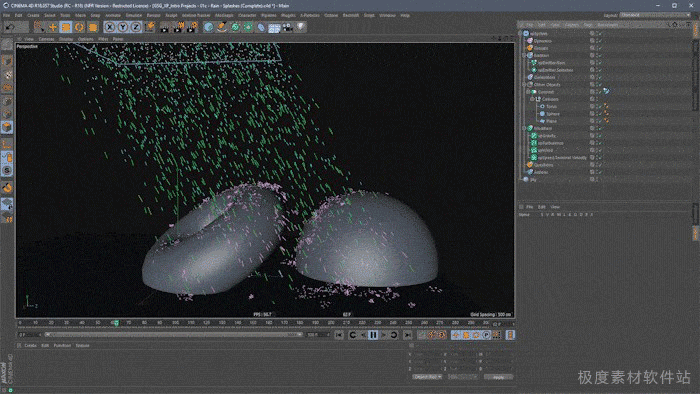
Task: Step to the previous frame
Action: point(363,335)
